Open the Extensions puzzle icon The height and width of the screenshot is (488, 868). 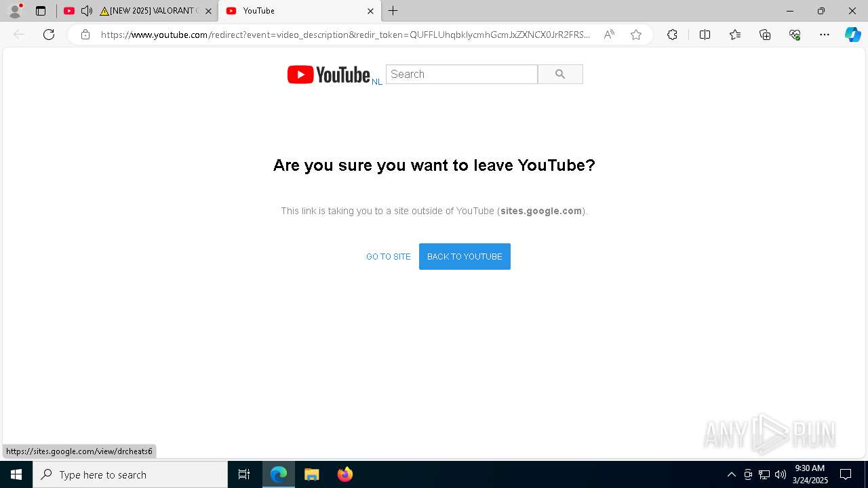tap(672, 35)
